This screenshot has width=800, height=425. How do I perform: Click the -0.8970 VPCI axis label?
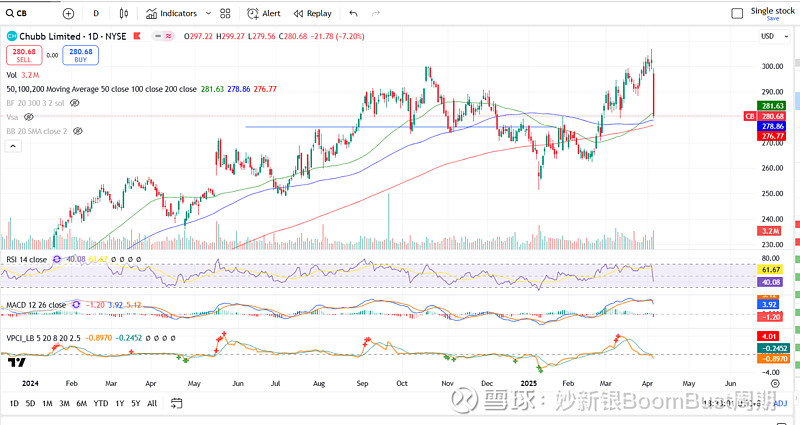tap(774, 359)
